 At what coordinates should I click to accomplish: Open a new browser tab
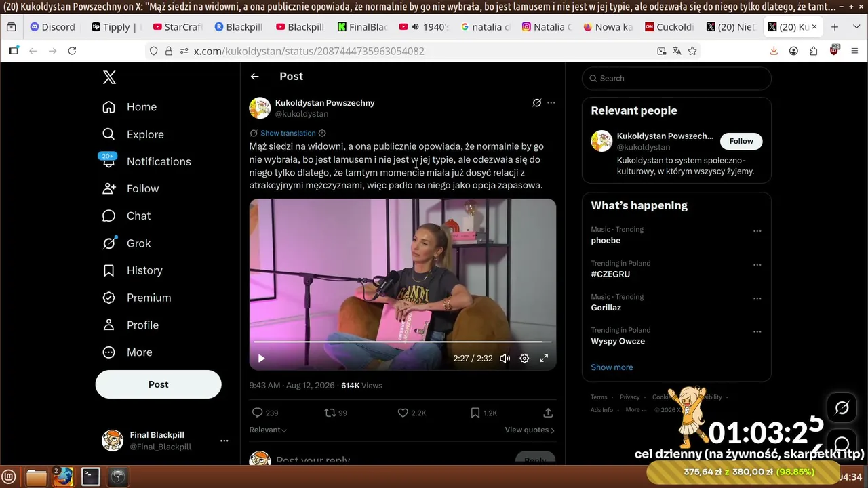tap(835, 27)
